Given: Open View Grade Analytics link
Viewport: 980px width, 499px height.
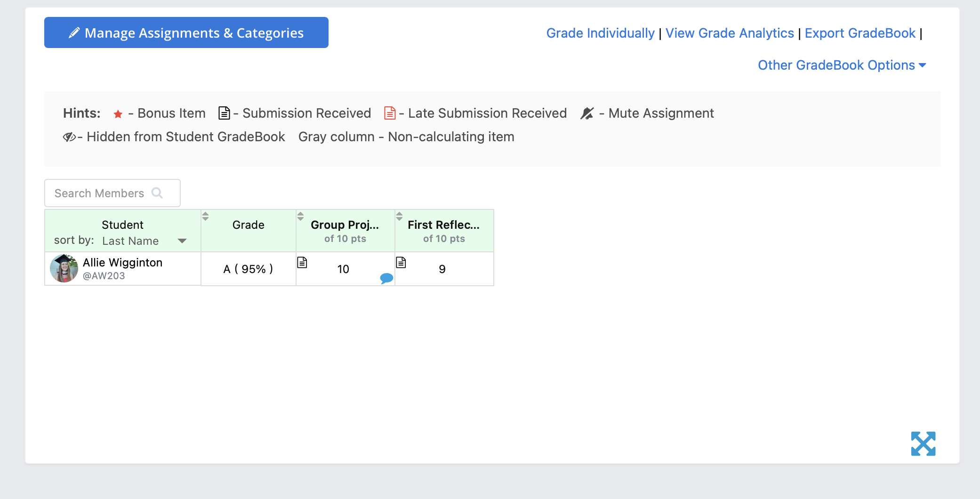Looking at the screenshot, I should click(x=730, y=33).
